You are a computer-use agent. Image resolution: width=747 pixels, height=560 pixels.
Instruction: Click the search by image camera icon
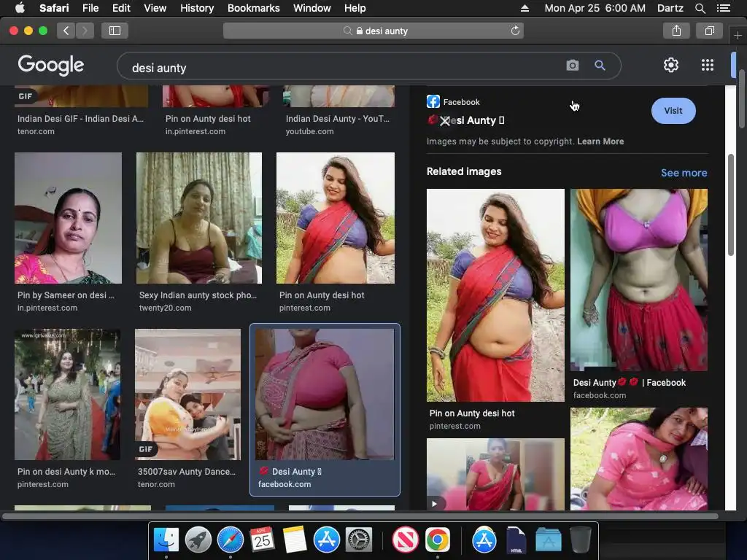coord(572,65)
